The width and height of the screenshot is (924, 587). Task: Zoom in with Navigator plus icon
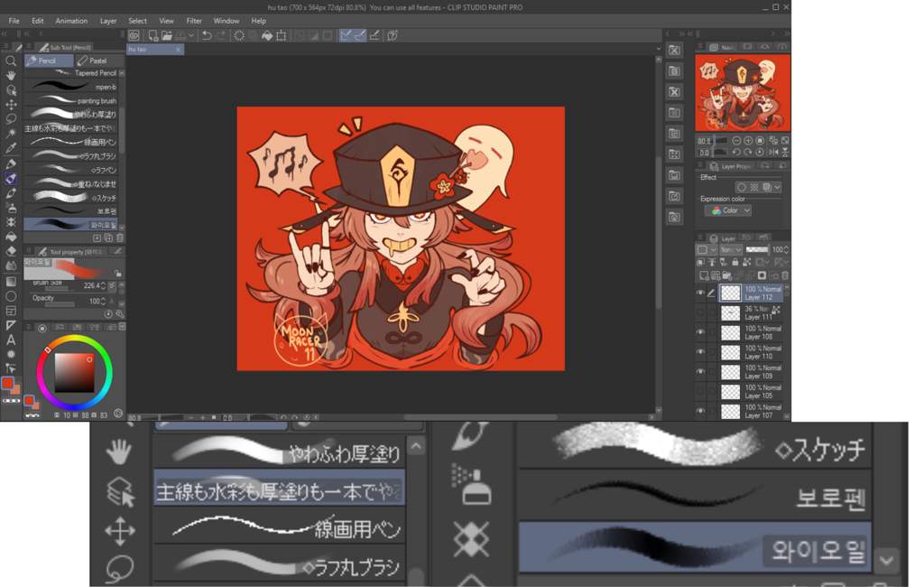point(748,140)
